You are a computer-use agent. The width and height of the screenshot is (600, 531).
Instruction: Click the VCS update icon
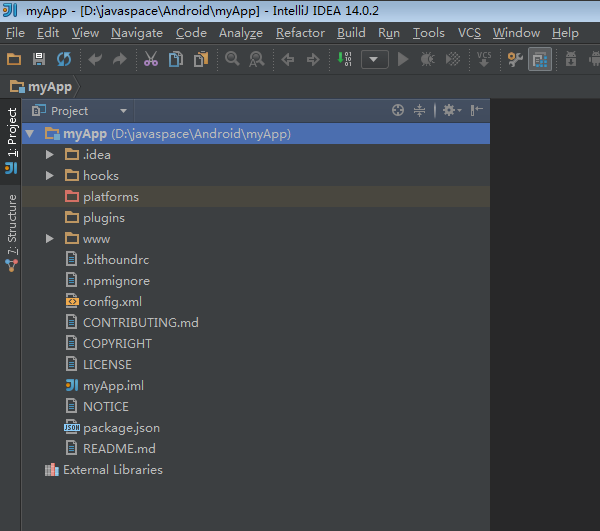[x=484, y=59]
